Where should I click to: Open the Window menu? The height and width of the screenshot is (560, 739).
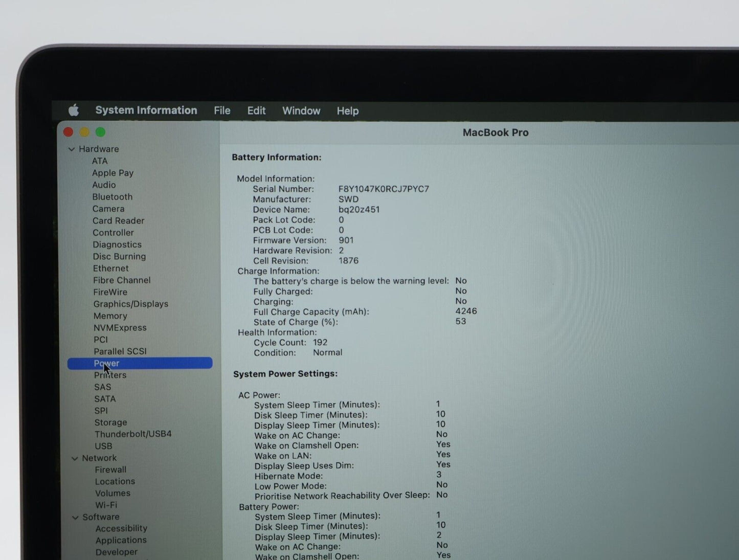point(301,110)
